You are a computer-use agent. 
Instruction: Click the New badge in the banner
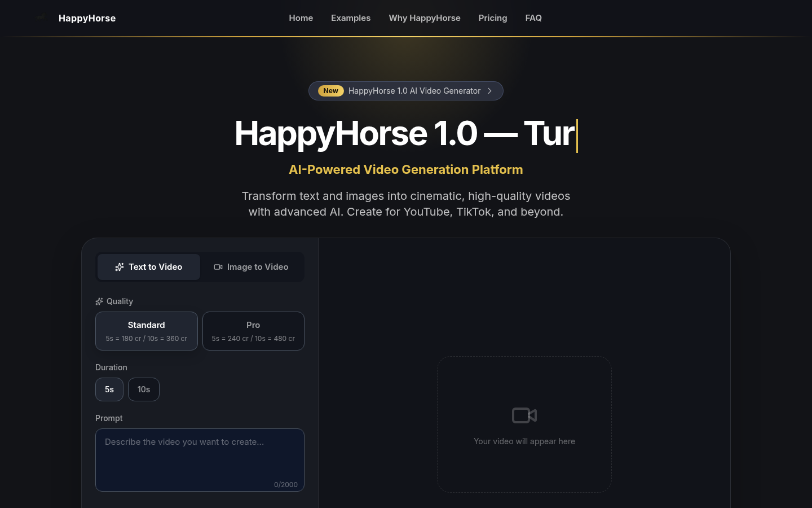(330, 91)
